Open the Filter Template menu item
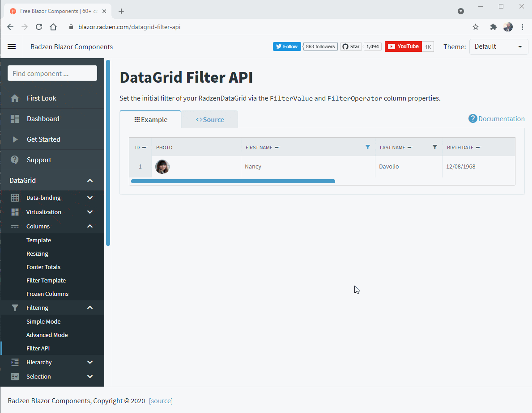Viewport: 532px width, 413px height. click(46, 281)
